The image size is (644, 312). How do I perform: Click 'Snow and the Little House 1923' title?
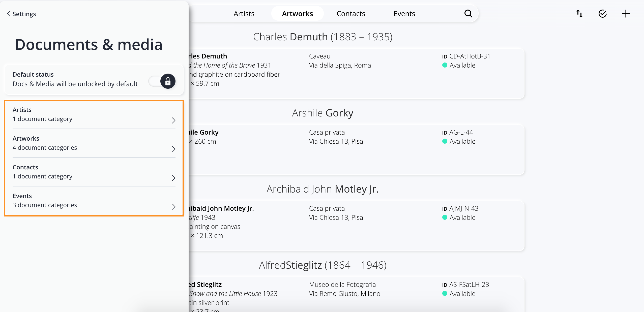tap(233, 294)
